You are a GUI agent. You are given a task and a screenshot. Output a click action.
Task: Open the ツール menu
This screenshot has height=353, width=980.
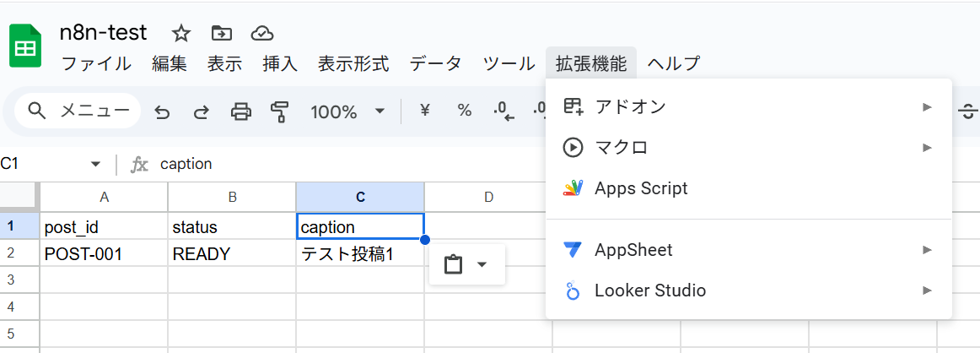click(x=509, y=63)
